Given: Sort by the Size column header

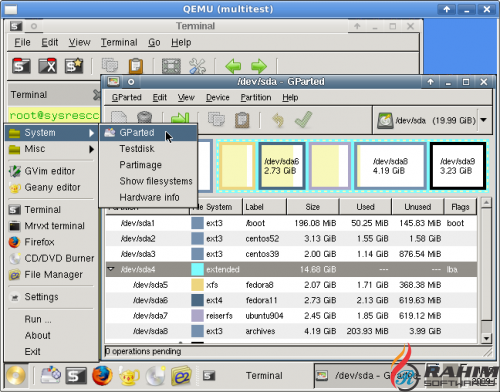Looking at the screenshot, I should pos(312,207).
